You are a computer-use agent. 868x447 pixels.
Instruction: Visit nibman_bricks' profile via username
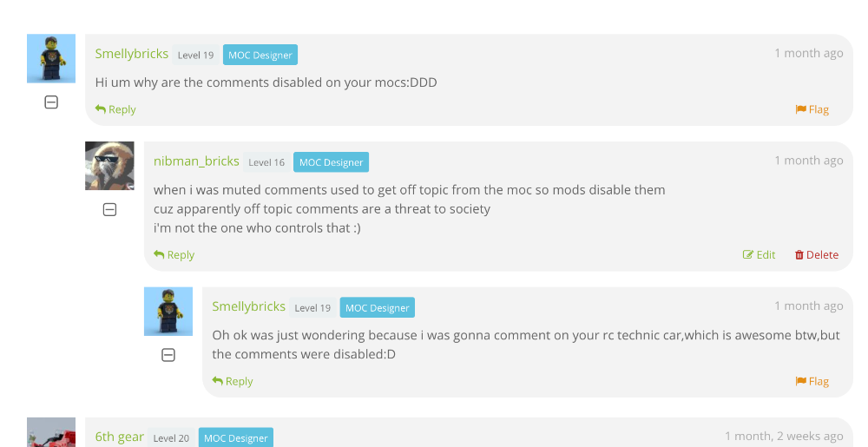coord(196,161)
